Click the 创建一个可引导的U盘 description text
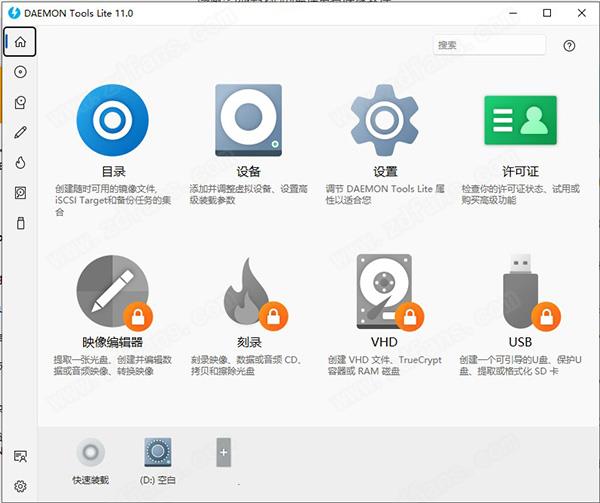600x503 pixels. (520, 365)
